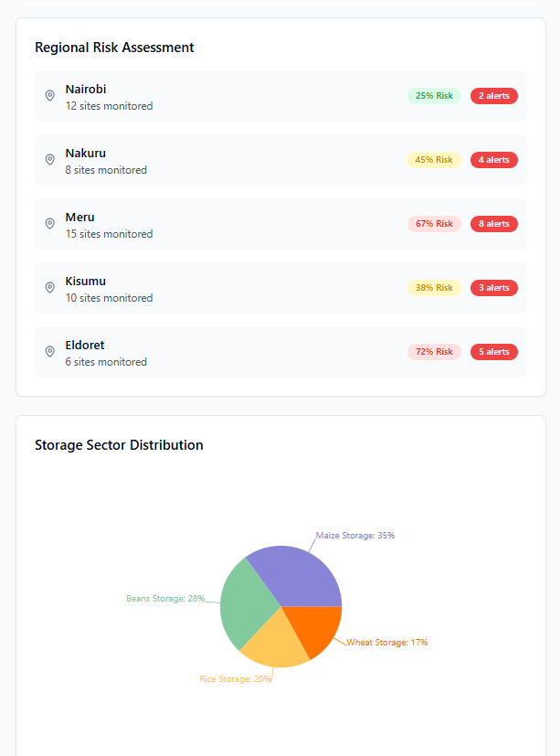
Task: Open Nakuru's 4 alerts badge
Action: 493,160
